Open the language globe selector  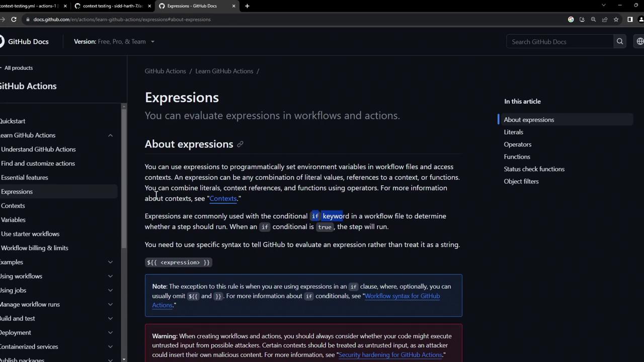tap(640, 42)
